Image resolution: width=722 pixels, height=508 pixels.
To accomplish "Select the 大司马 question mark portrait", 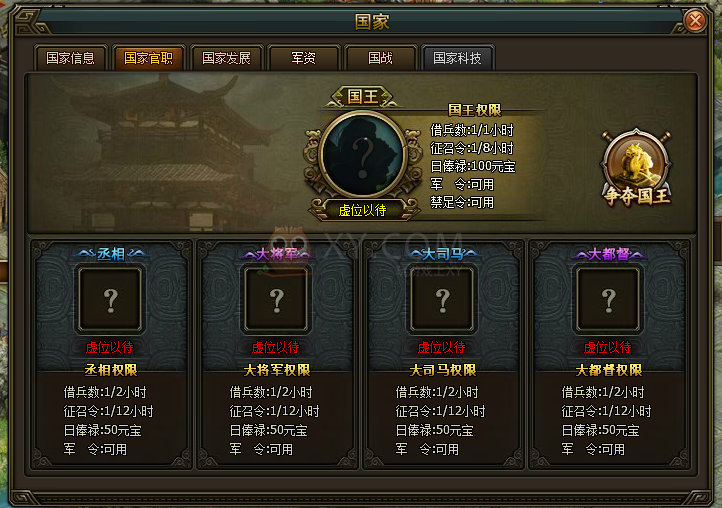I will 442,299.
